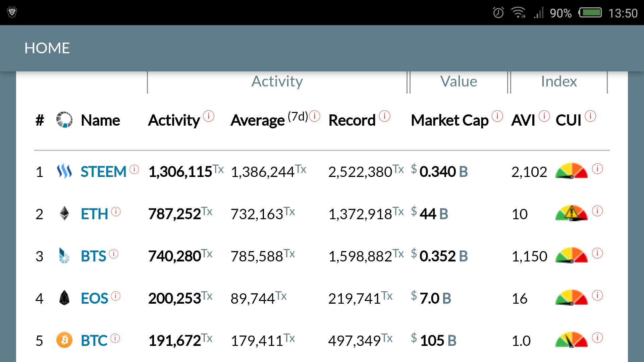Open info icon next to BTS name
Image resolution: width=644 pixels, height=362 pixels.
click(x=114, y=254)
